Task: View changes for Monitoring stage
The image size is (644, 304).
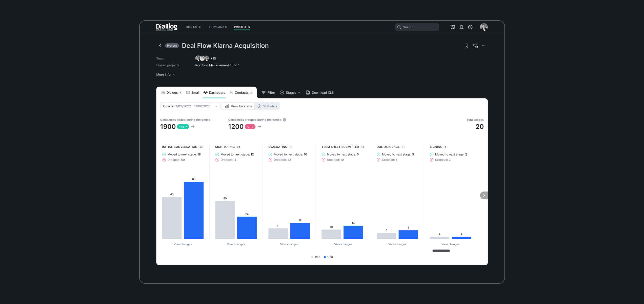Action: 236,244
